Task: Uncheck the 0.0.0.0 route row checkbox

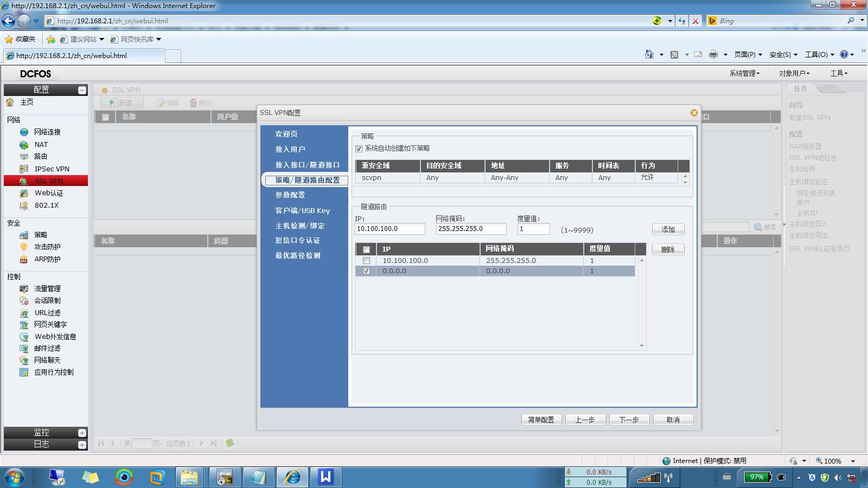Action: pos(366,271)
